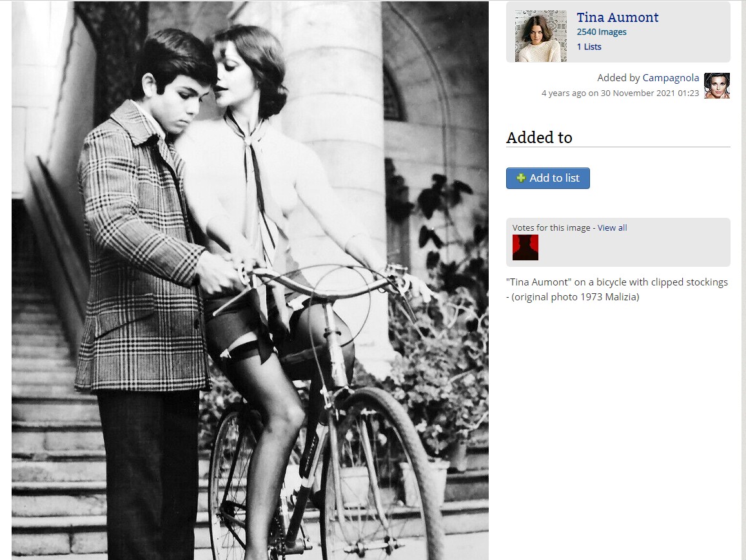This screenshot has width=746, height=560.
Task: Click the red silhouette voter avatar
Action: (x=525, y=247)
